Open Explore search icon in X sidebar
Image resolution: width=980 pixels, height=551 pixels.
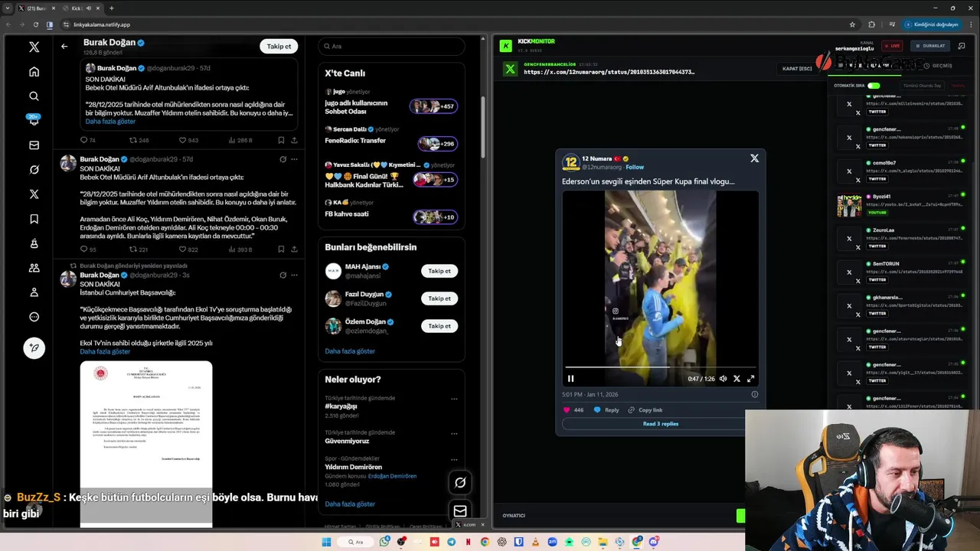pyautogui.click(x=34, y=96)
